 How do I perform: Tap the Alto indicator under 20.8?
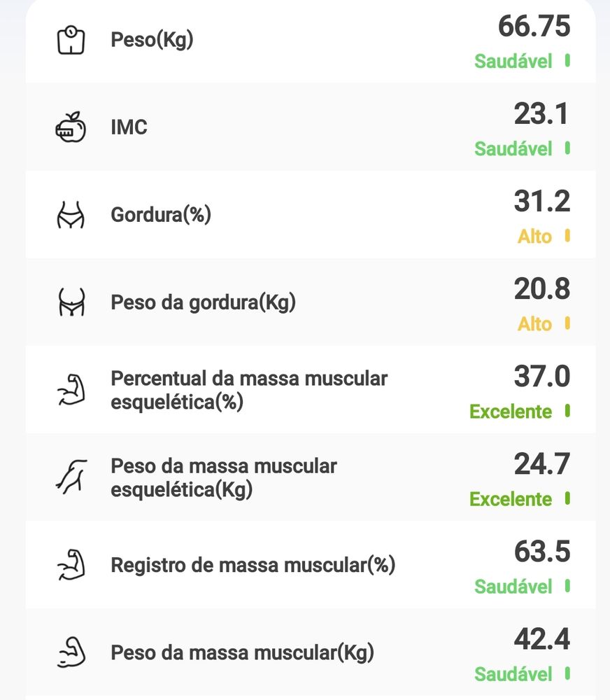pos(534,324)
